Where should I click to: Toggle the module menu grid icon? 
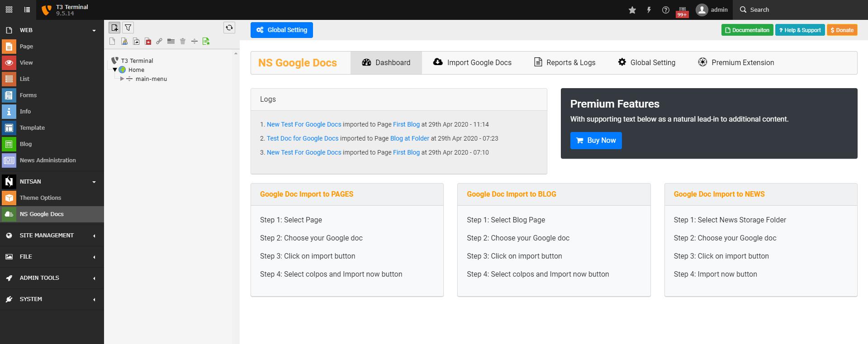pos(9,9)
